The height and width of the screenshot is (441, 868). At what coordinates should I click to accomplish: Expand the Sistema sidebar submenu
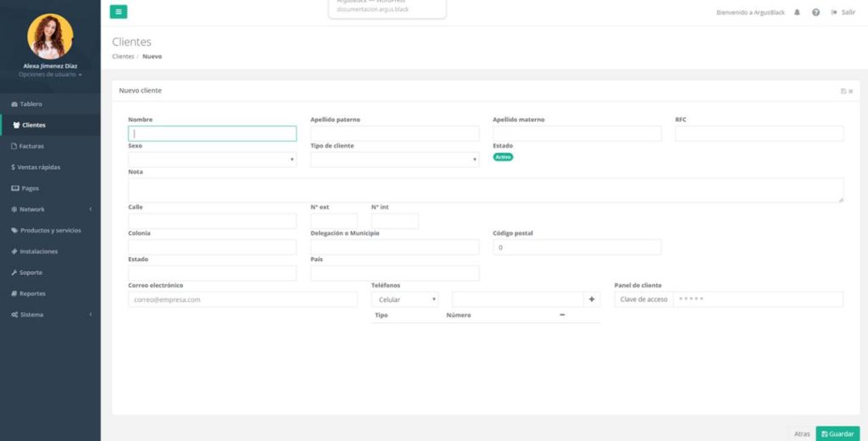click(x=50, y=315)
